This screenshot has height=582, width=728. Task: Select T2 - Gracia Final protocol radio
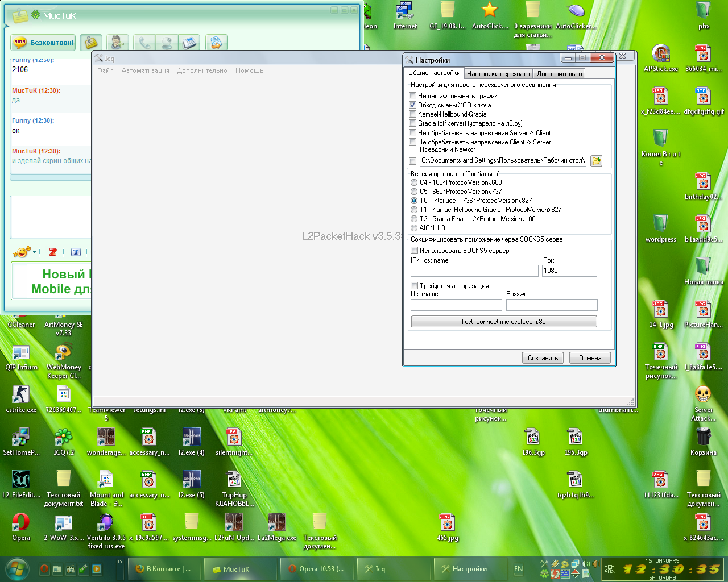pos(414,219)
